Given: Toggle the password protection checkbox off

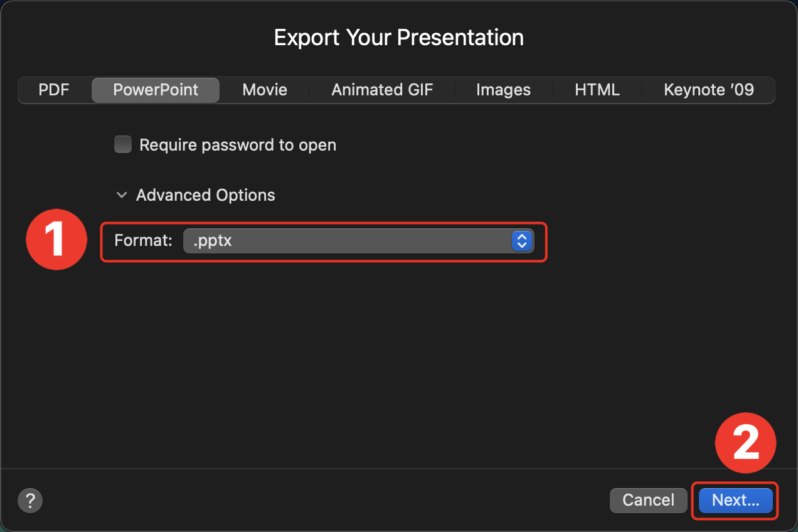Looking at the screenshot, I should (123, 144).
